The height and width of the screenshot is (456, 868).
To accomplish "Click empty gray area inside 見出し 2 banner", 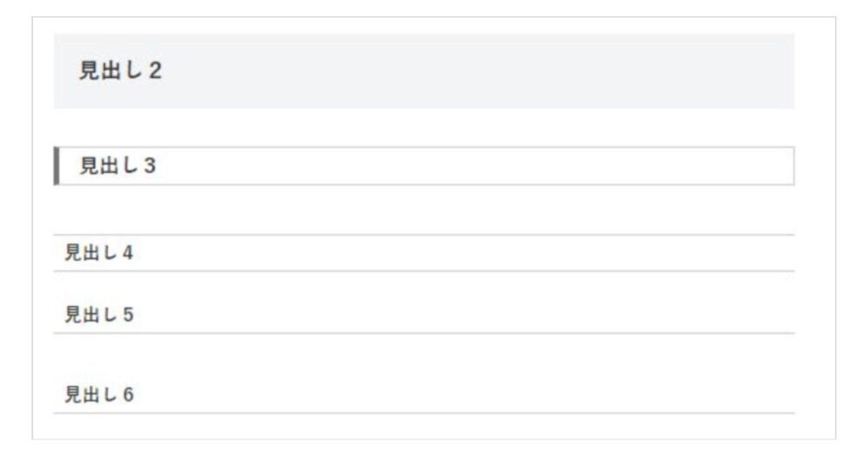I will click(x=477, y=72).
